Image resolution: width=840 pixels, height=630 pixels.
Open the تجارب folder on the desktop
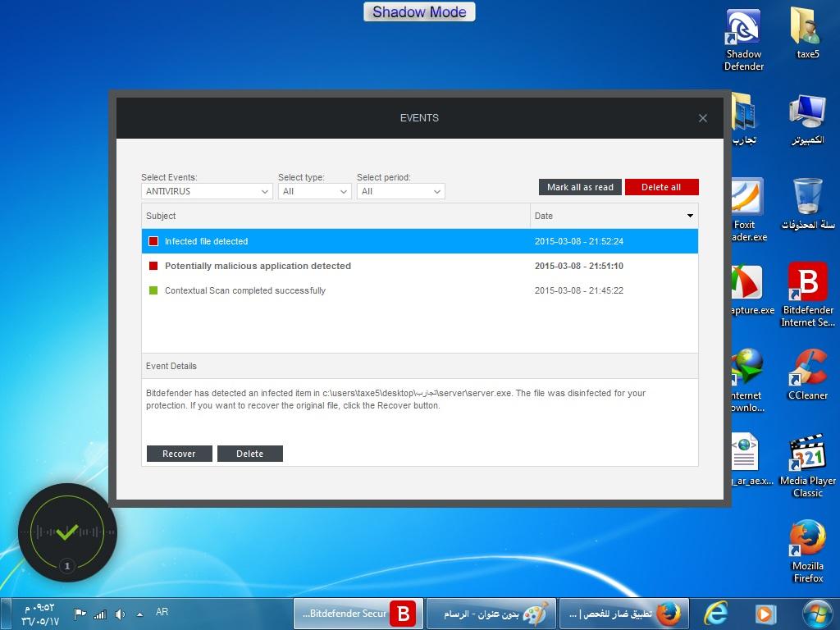745,119
